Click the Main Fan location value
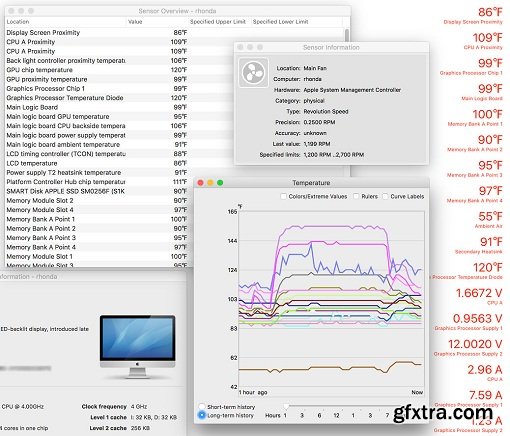Viewport: 510px width, 436px height. (x=315, y=68)
